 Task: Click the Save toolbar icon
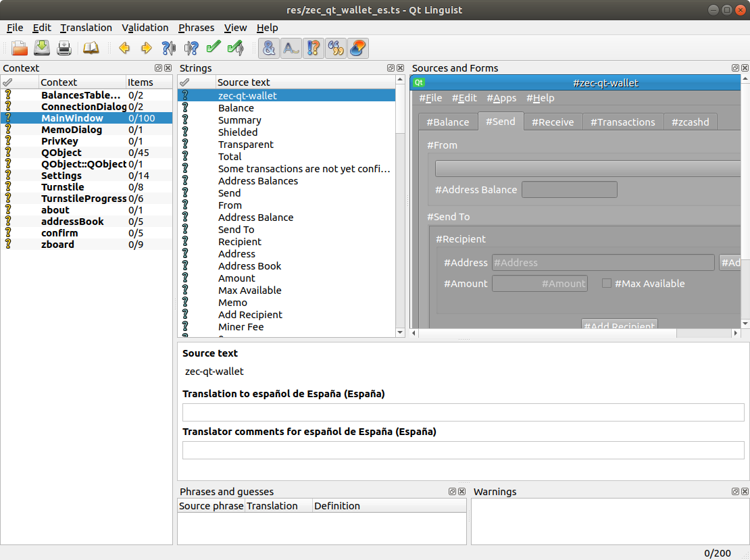tap(42, 48)
